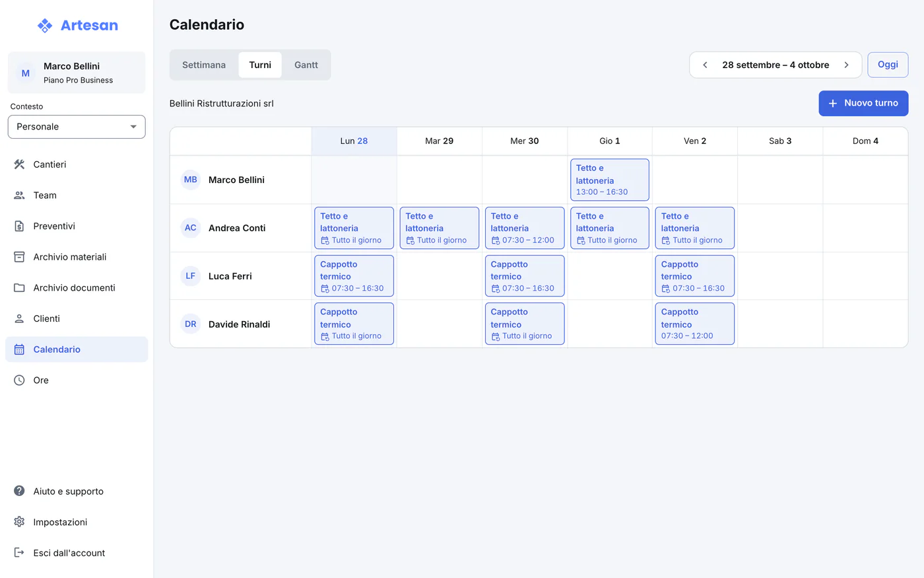Click the Sab 3 column header

(780, 141)
